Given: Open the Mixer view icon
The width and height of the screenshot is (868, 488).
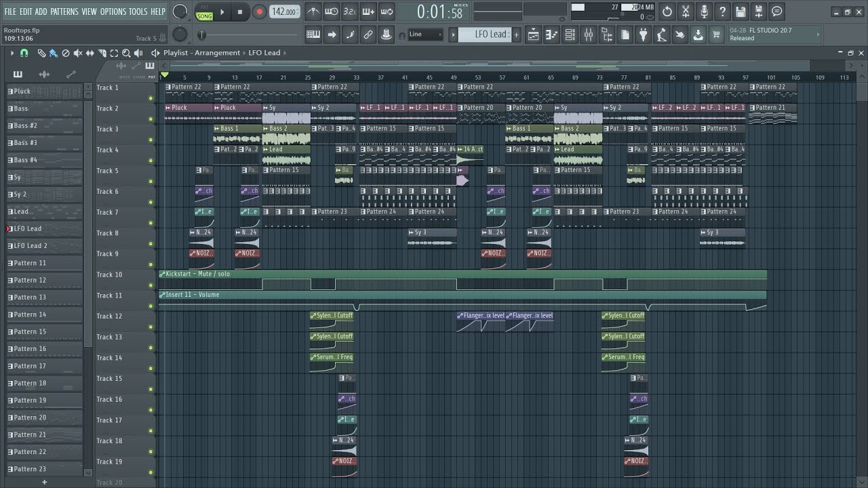Looking at the screenshot, I should (x=589, y=35).
